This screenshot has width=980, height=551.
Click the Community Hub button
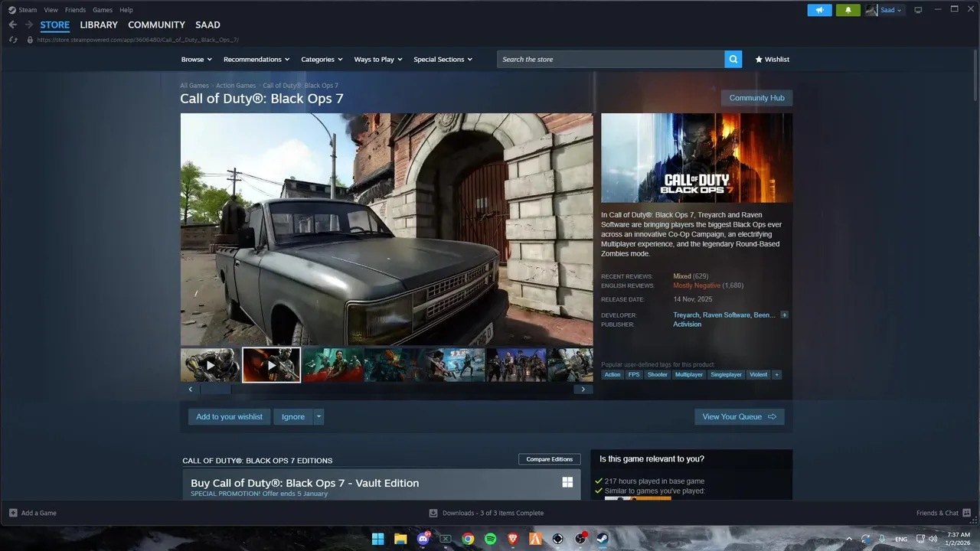[x=756, y=98]
